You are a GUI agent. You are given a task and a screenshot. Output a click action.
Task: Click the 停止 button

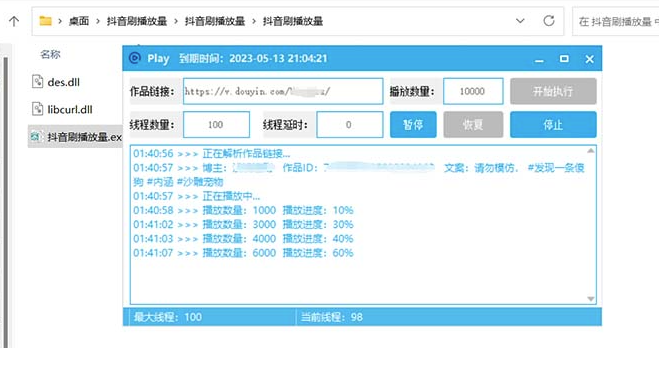click(553, 125)
